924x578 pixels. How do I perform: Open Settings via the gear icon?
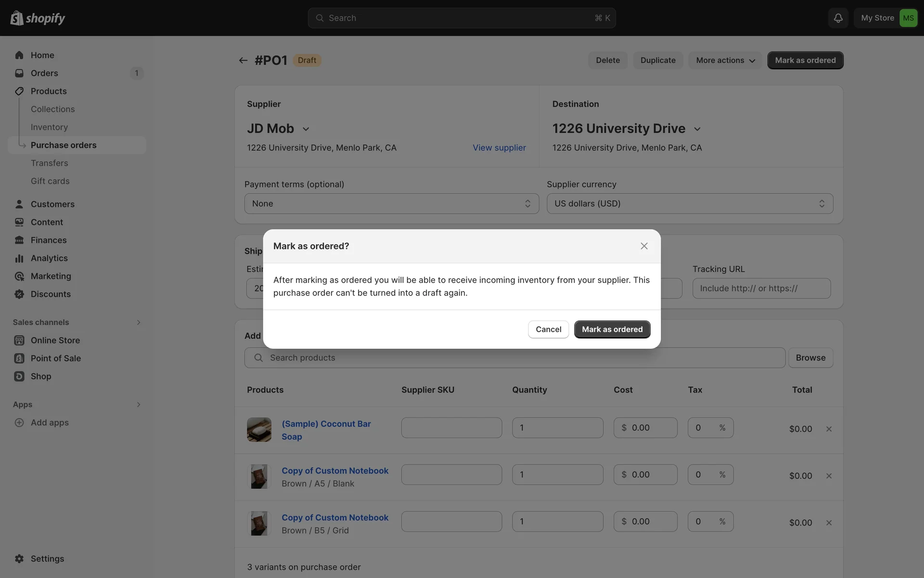pos(19,559)
